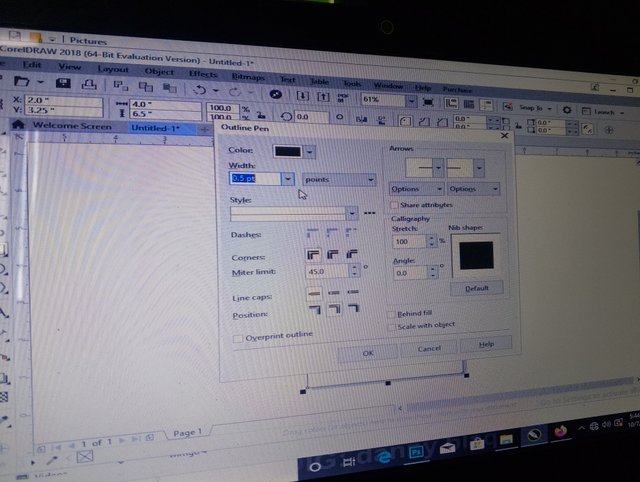The image size is (640, 482).
Task: Open the Width value dropdown arrow
Action: pyautogui.click(x=288, y=179)
